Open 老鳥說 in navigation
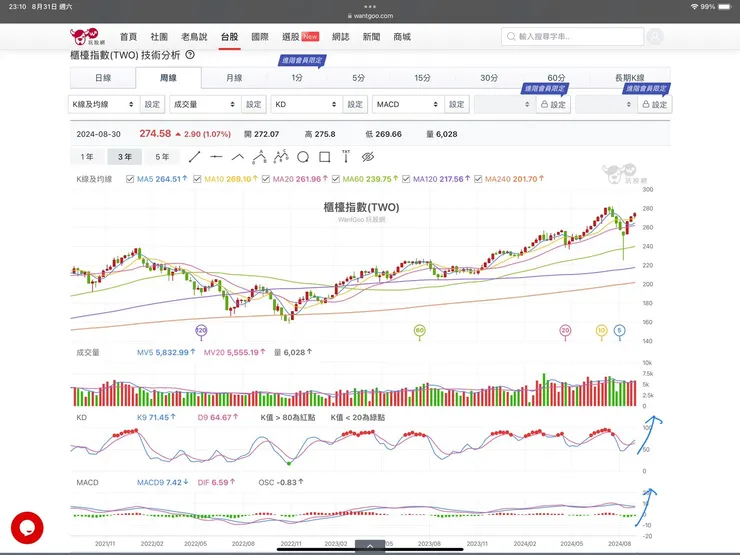Screen dimensions: 740x555 pos(194,37)
